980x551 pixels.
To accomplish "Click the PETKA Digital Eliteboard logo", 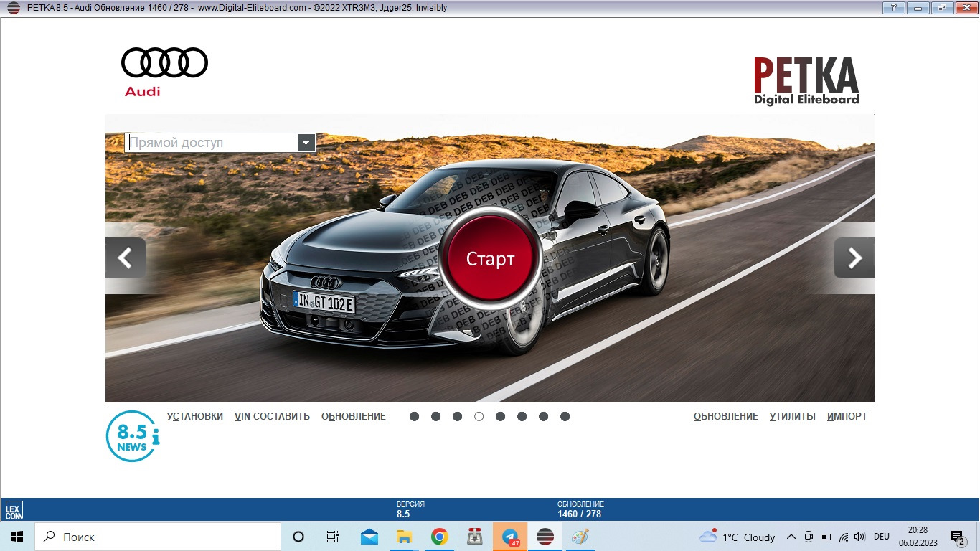I will coord(806,81).
